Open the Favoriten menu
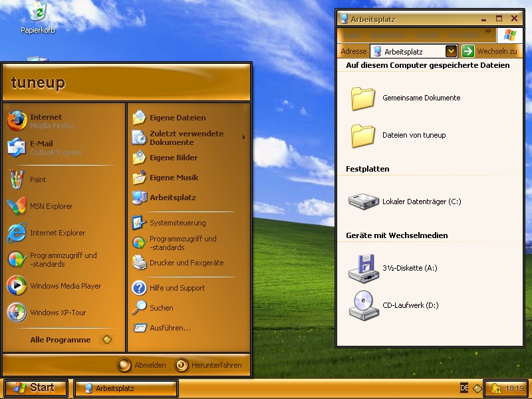This screenshot has height=399, width=532. 464,35
